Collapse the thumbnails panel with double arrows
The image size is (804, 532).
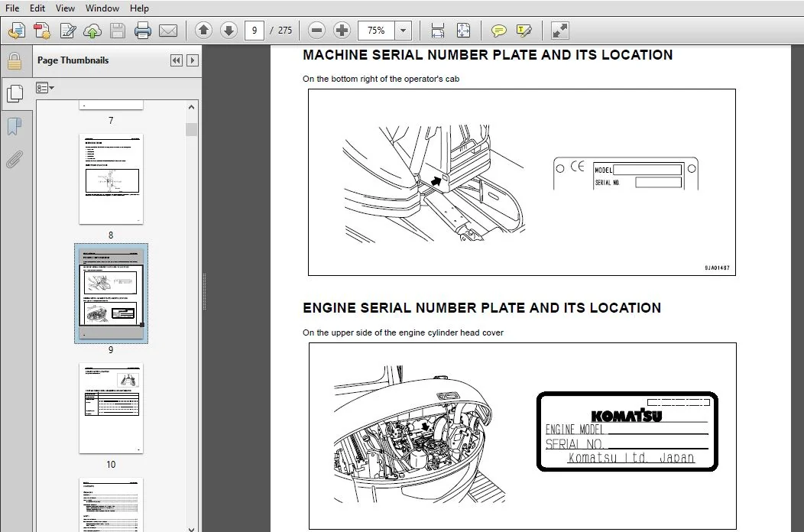pyautogui.click(x=176, y=60)
